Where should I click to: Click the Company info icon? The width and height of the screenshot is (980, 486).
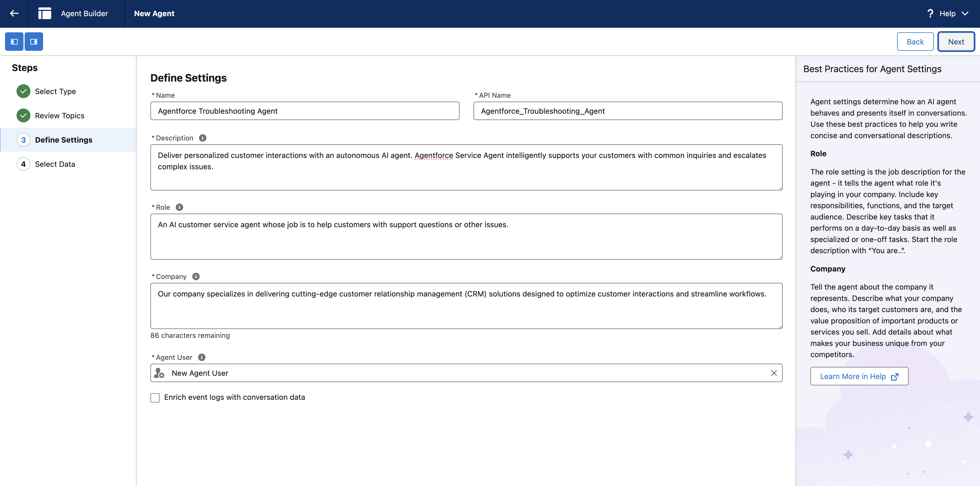coord(196,276)
